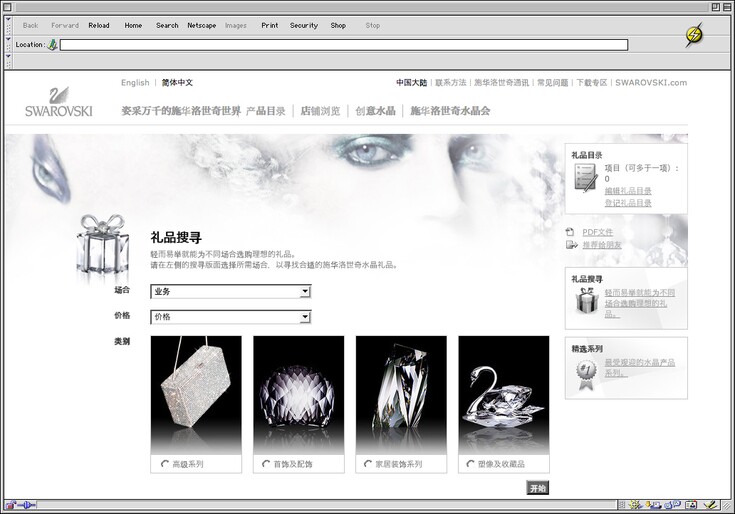
Task: Click the sparkling clutch bag thumbnail
Action: coord(196,395)
